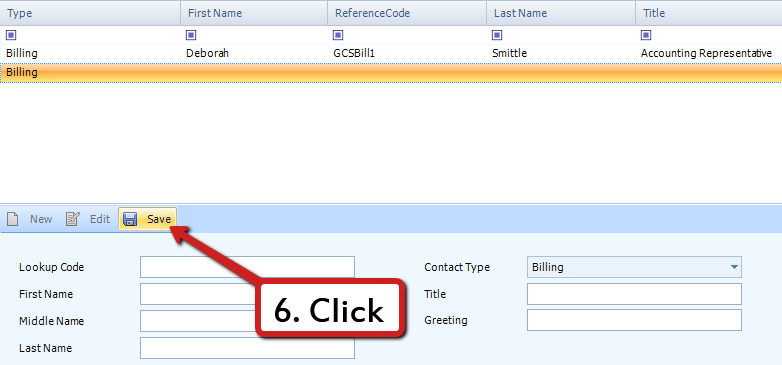The image size is (782, 365).
Task: Click the Greeting input field
Action: pyautogui.click(x=634, y=320)
